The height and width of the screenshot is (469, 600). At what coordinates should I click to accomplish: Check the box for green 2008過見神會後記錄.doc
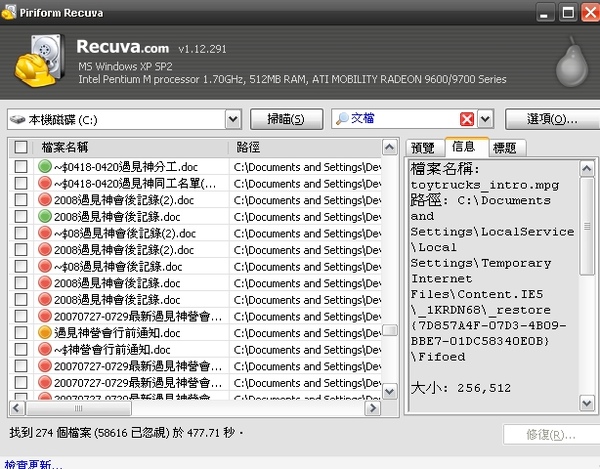[x=21, y=217]
